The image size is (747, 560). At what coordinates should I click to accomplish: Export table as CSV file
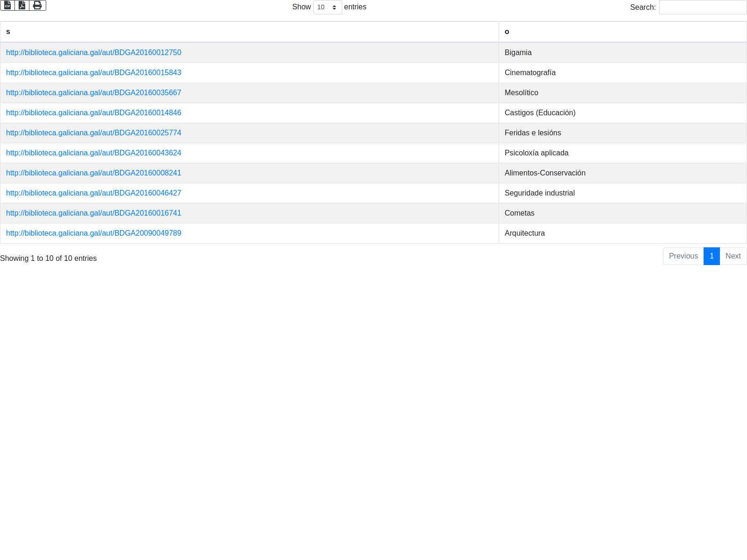[7, 6]
